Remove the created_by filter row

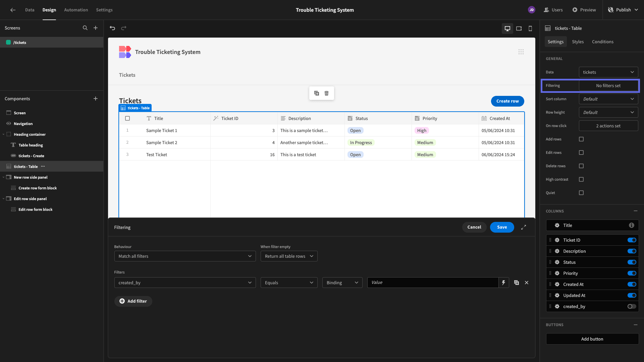point(527,283)
